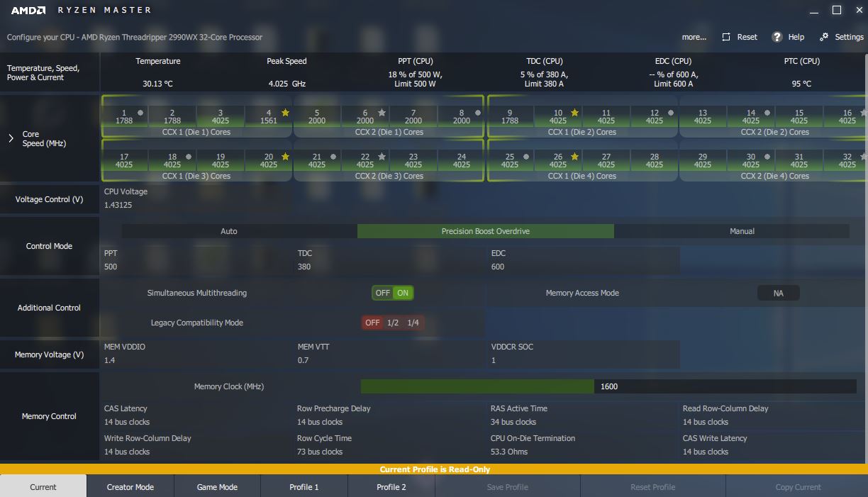Turn Simultaneous Multithreading ON
The width and height of the screenshot is (868, 497).
pyautogui.click(x=403, y=293)
